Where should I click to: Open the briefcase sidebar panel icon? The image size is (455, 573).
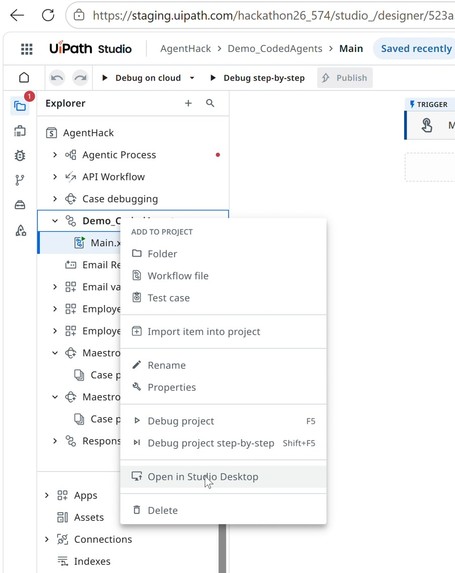(x=20, y=131)
